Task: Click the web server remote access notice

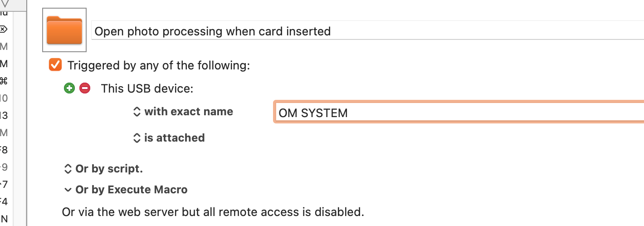Action: point(213,212)
